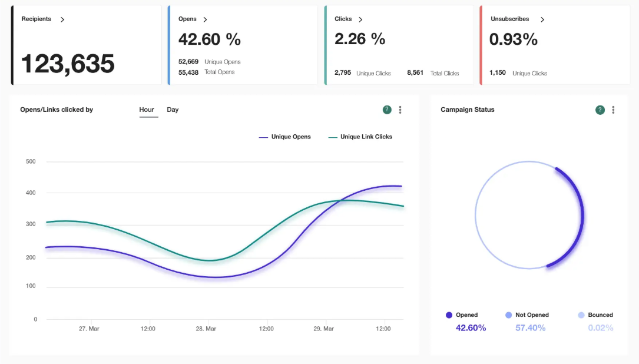The width and height of the screenshot is (639, 364).
Task: Expand the Recipients card chevron
Action: tap(62, 19)
